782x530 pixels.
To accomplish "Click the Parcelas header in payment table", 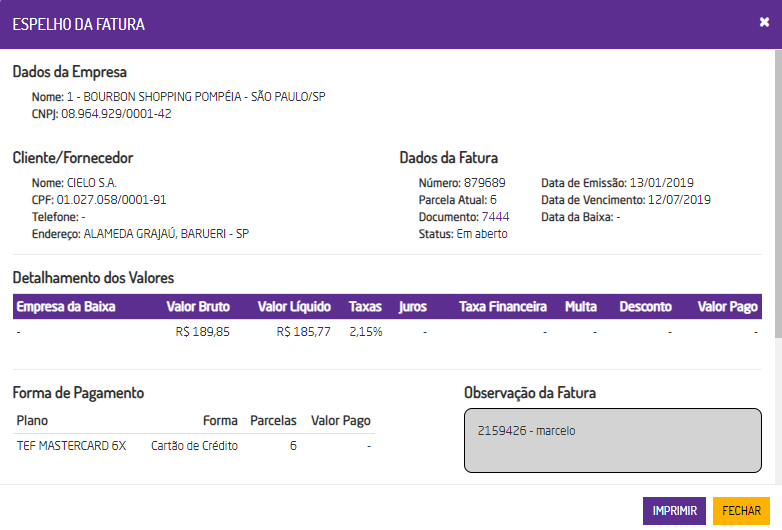I will [x=273, y=421].
